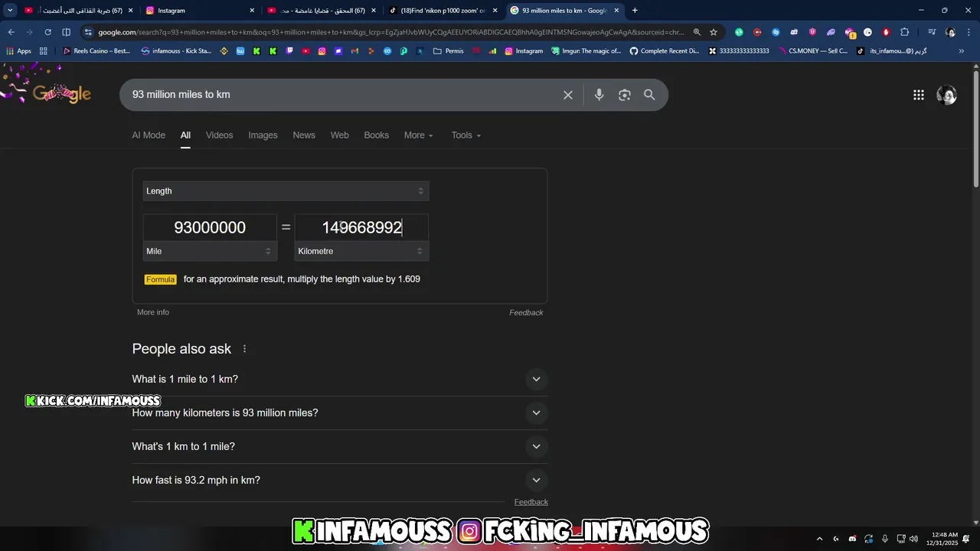980x551 pixels.
Task: Bookmark this page with the star icon
Action: click(x=714, y=32)
